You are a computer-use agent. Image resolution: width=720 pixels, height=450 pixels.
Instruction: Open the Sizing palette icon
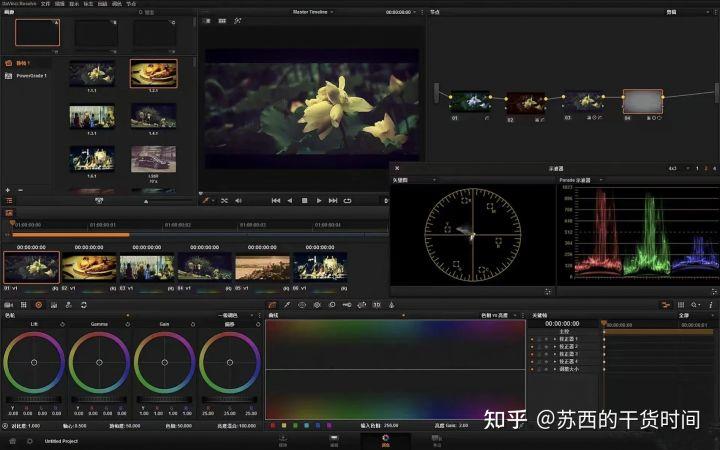pos(362,305)
